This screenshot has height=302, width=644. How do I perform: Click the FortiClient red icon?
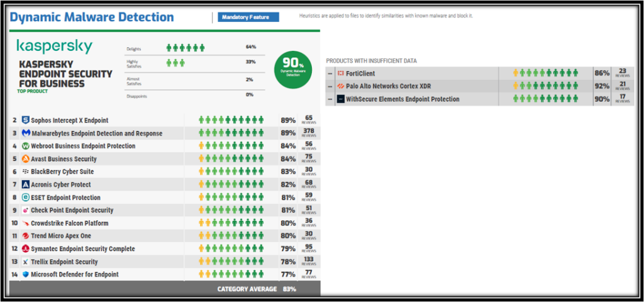[x=340, y=74]
